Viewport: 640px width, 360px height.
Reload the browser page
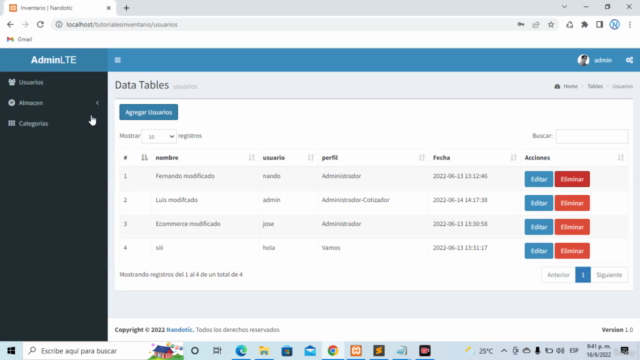tap(40, 24)
